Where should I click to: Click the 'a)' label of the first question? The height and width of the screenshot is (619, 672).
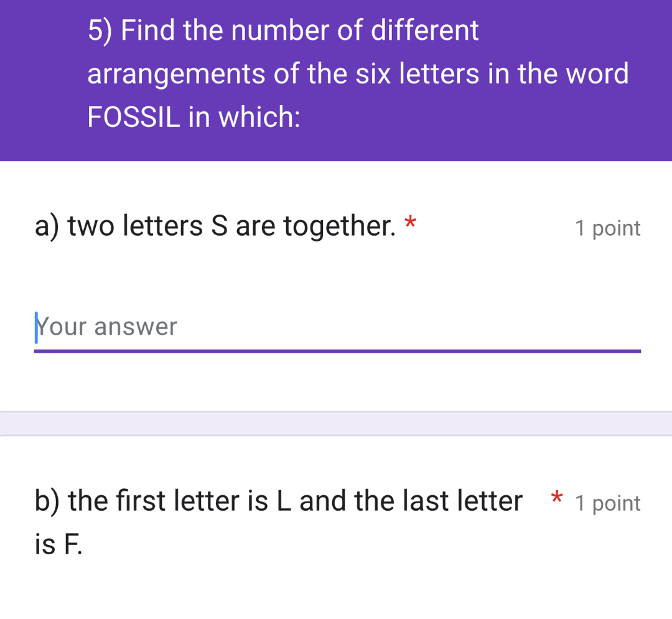point(49,226)
